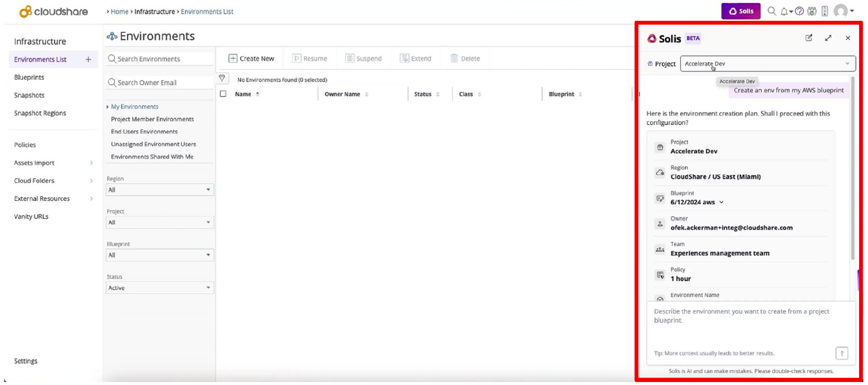Click the 'CloudShare / US East (Miami)' region text
The image size is (868, 385).
(716, 177)
